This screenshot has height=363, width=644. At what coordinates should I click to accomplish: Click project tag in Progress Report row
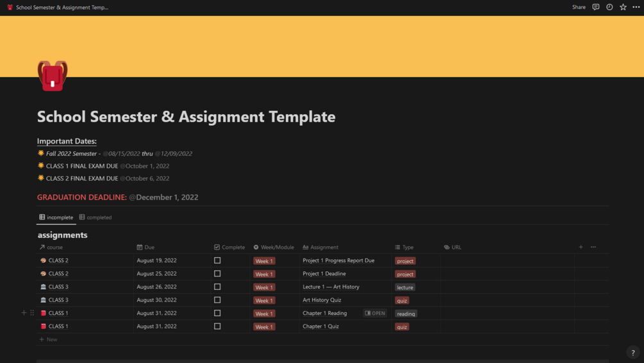point(405,260)
